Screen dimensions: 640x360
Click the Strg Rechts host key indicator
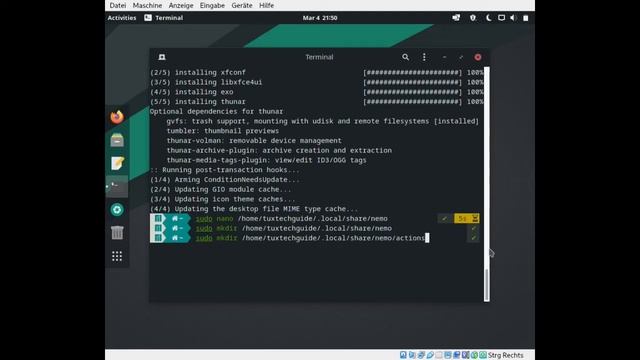(x=505, y=355)
